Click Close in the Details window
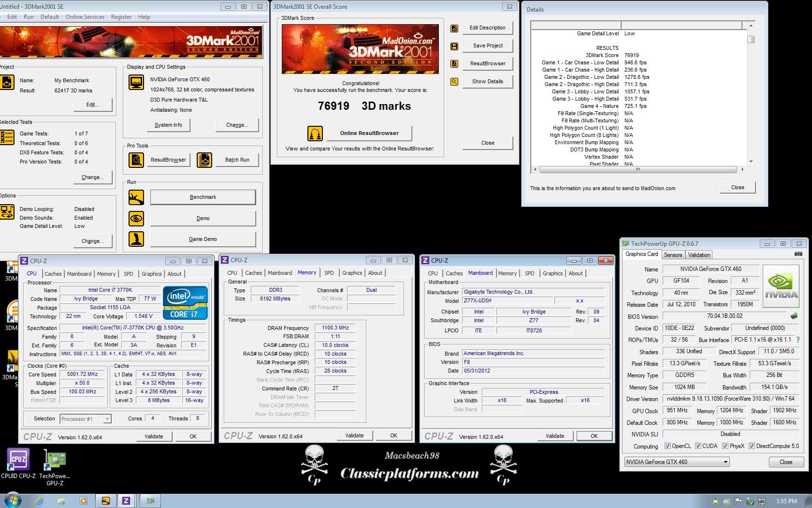This screenshot has height=508, width=812. 738,188
